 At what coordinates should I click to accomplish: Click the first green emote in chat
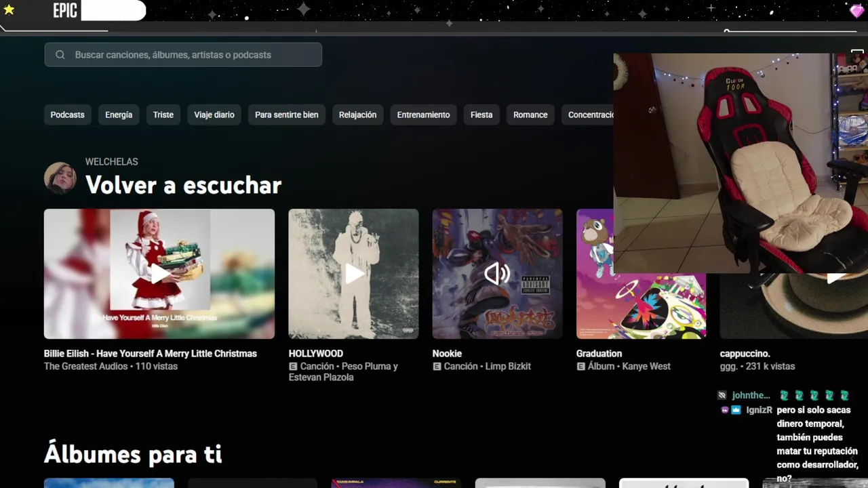click(784, 395)
